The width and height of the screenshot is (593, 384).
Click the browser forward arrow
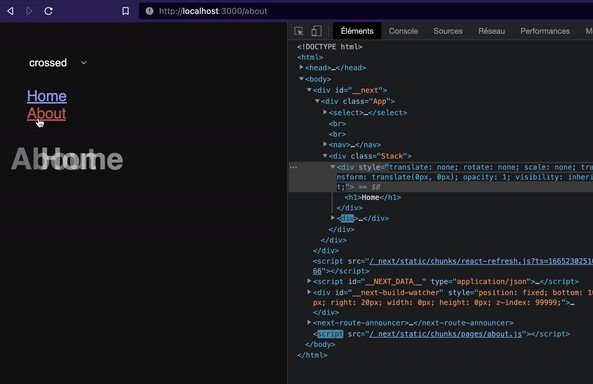(x=29, y=11)
